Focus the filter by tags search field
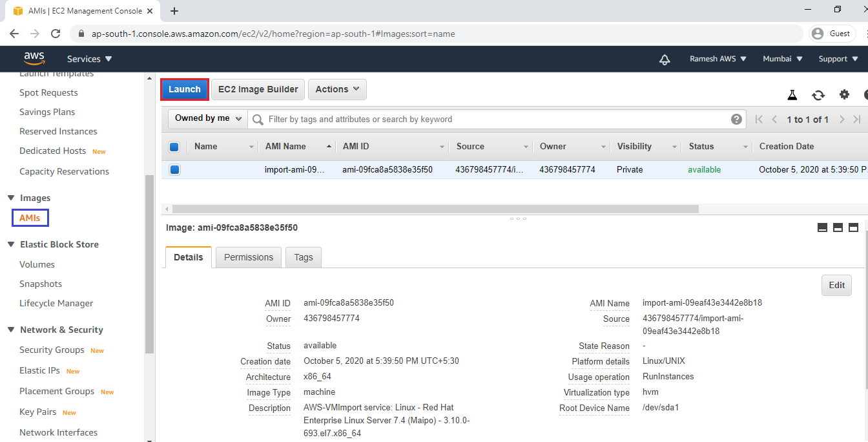The image size is (868, 442). click(x=497, y=119)
